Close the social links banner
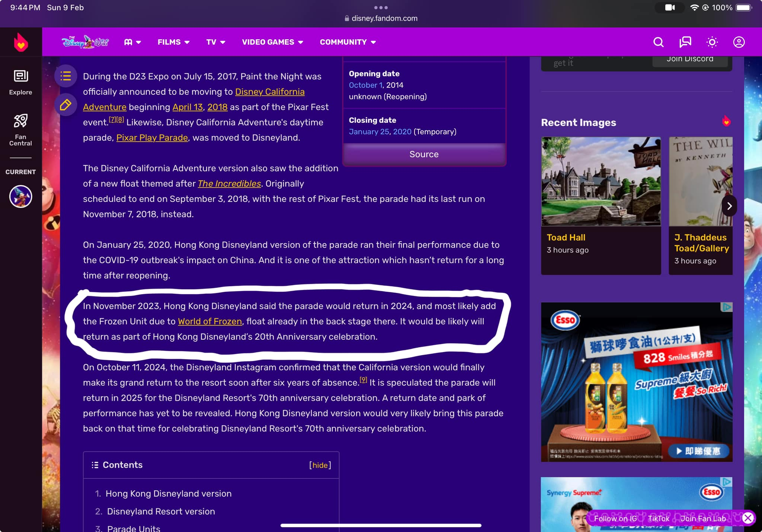762x532 pixels. pyautogui.click(x=748, y=518)
